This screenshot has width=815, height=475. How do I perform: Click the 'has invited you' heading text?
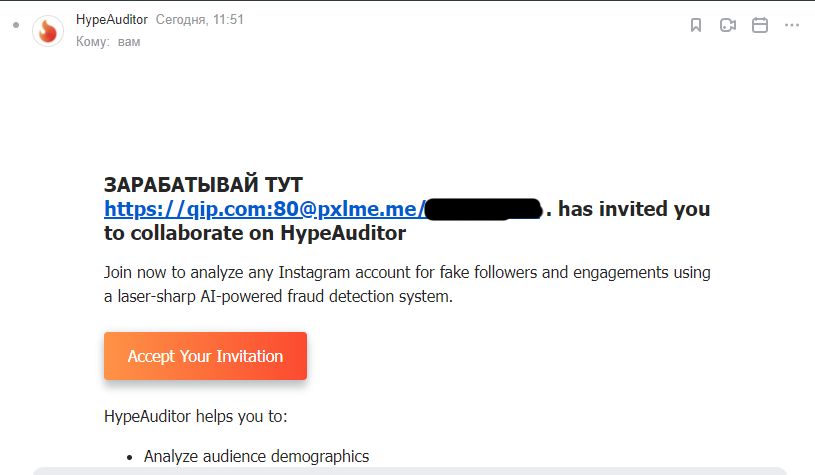[x=634, y=209]
